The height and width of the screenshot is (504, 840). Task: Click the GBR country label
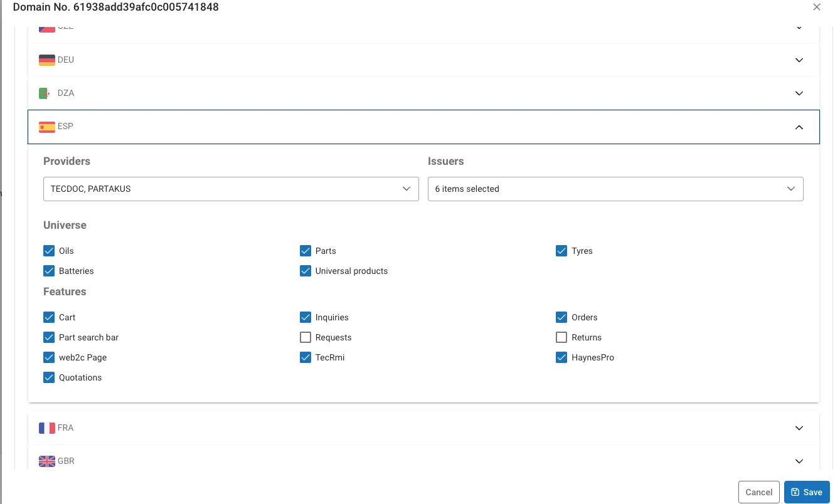click(66, 461)
